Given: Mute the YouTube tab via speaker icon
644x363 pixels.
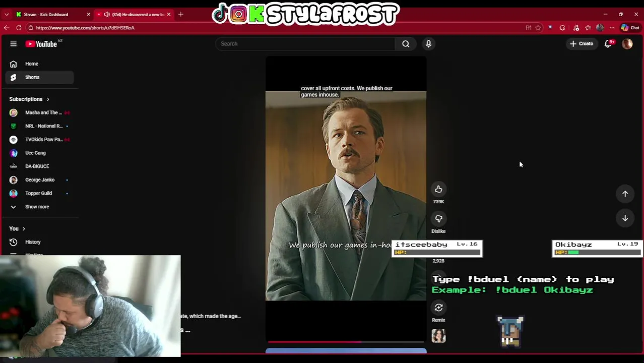Looking at the screenshot, I should (106, 14).
